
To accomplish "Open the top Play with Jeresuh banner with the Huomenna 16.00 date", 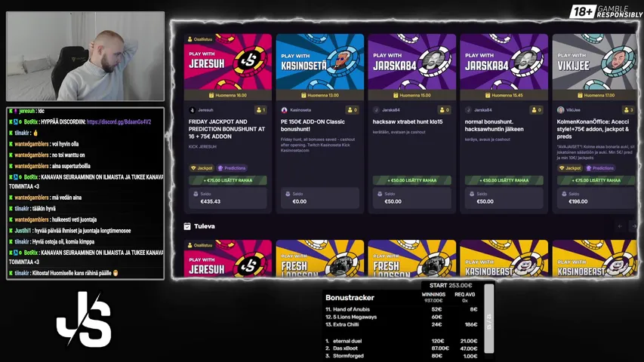I will pos(227,62).
